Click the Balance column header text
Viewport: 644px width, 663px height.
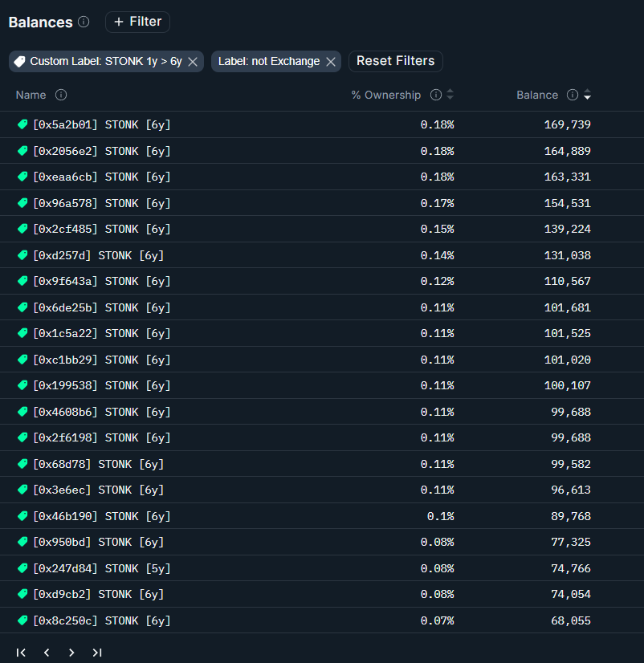tap(537, 95)
